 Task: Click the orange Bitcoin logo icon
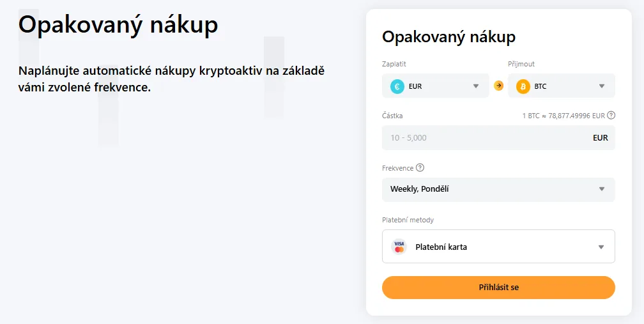pyautogui.click(x=523, y=86)
